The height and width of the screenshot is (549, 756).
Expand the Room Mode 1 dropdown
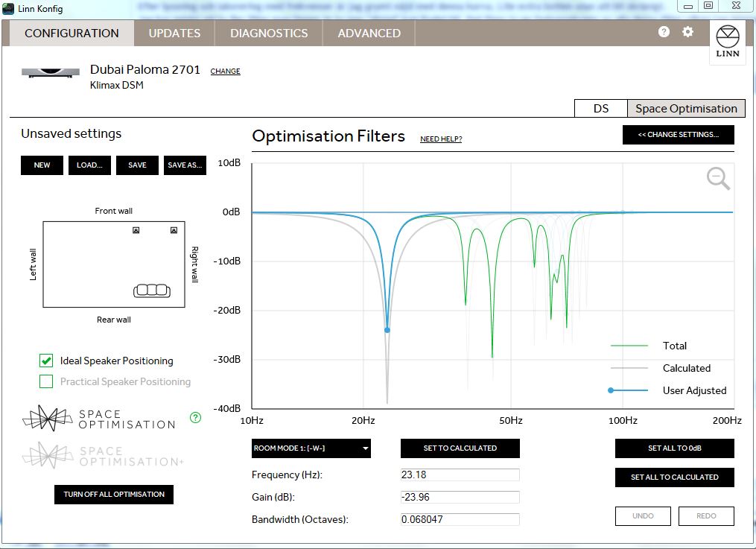coord(311,448)
